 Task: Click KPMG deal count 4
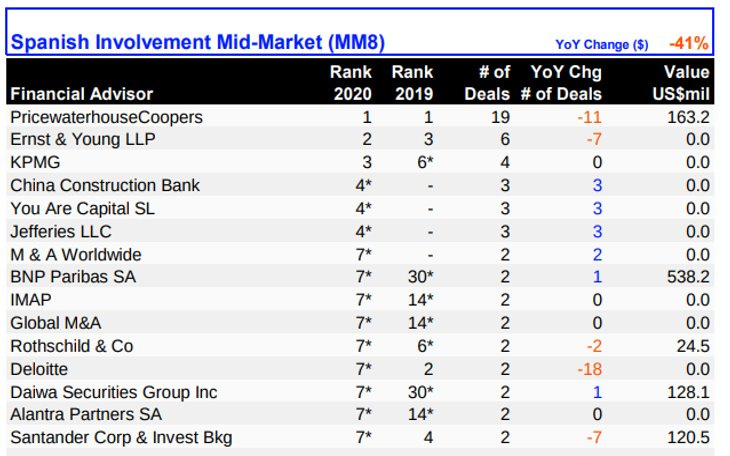tap(505, 163)
